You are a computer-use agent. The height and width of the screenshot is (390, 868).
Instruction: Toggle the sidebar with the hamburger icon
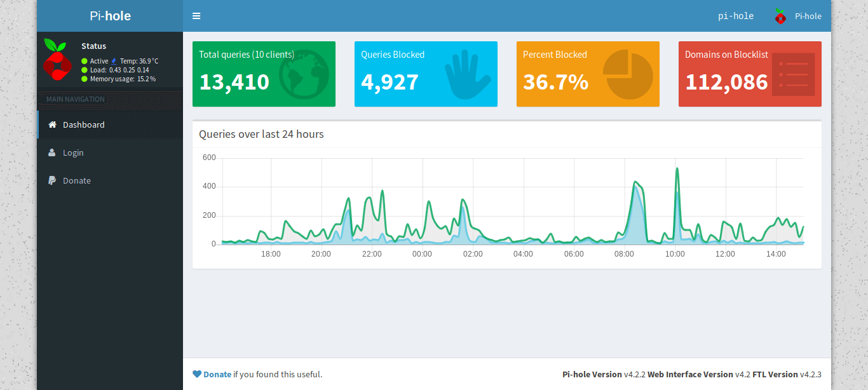196,16
